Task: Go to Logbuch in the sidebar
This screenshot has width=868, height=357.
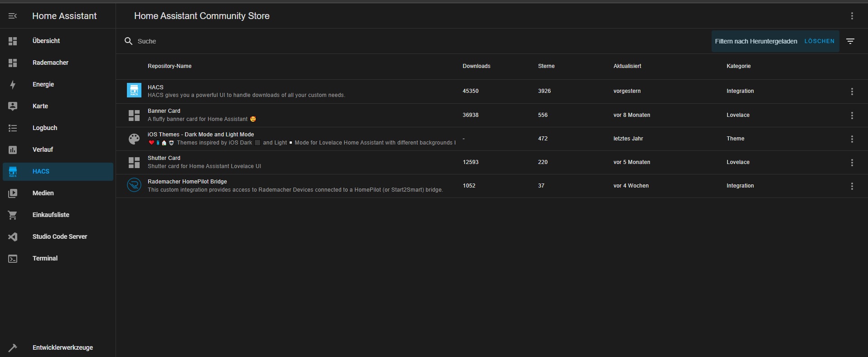Action: click(x=44, y=128)
